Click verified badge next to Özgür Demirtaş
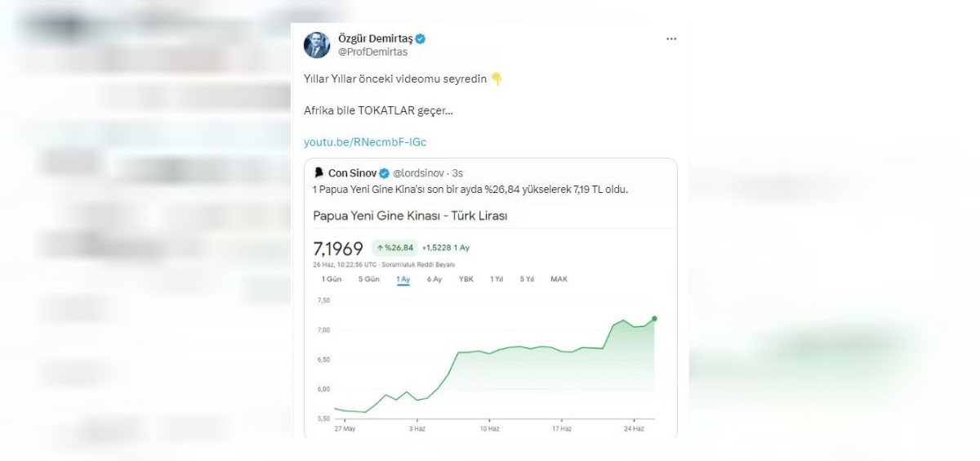980x461 pixels. tap(420, 38)
